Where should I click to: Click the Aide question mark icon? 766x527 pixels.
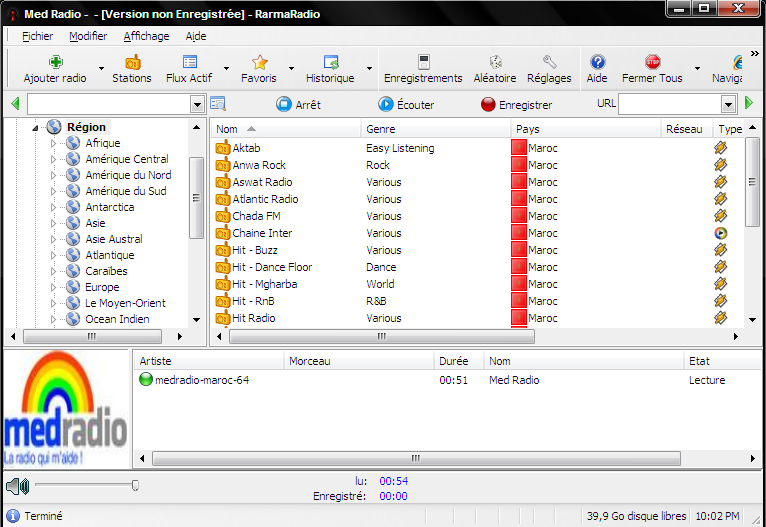point(597,62)
